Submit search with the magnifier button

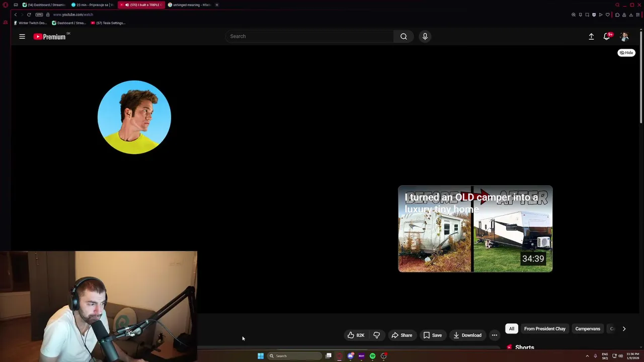click(404, 36)
